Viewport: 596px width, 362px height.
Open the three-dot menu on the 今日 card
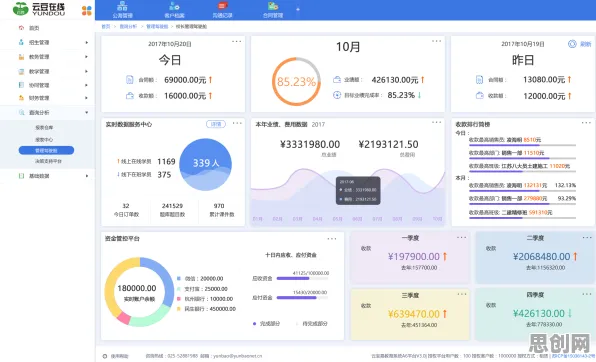coord(236,41)
